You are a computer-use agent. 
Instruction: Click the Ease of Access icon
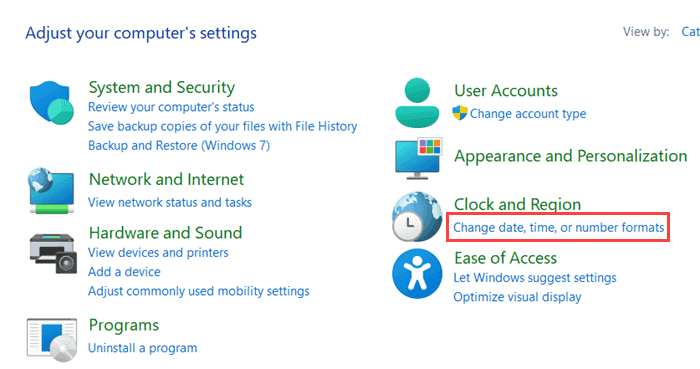(417, 274)
